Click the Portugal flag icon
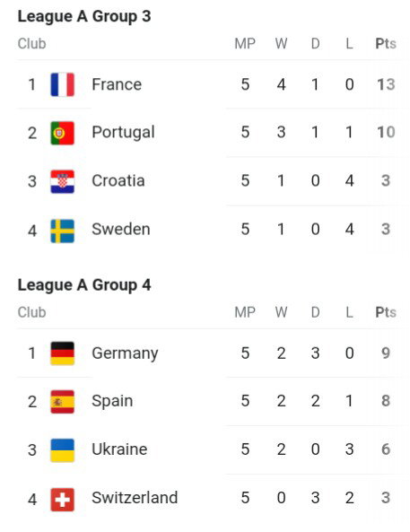The height and width of the screenshot is (532, 410). point(63,133)
